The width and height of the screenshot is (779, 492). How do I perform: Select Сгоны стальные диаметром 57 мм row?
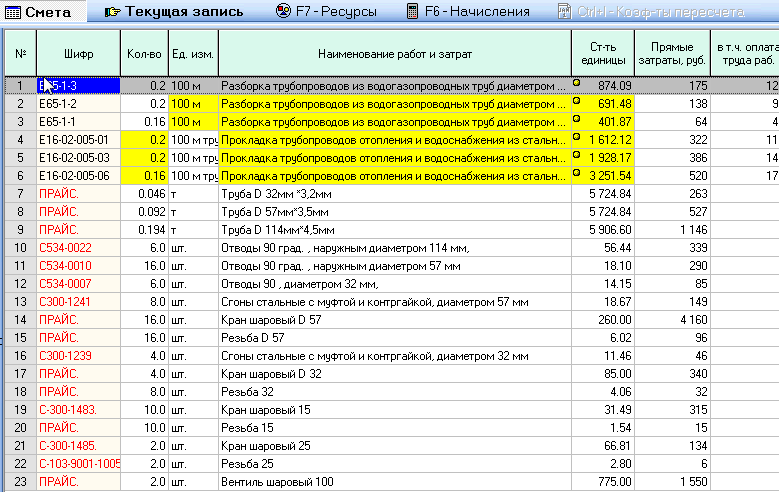point(395,302)
